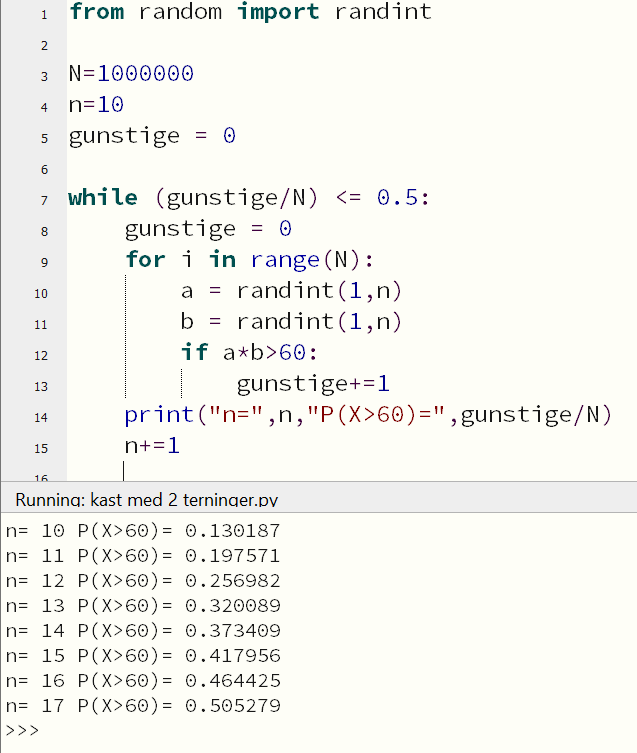Click the while loop condition line
Screen dimensions: 637x753
pos(249,198)
